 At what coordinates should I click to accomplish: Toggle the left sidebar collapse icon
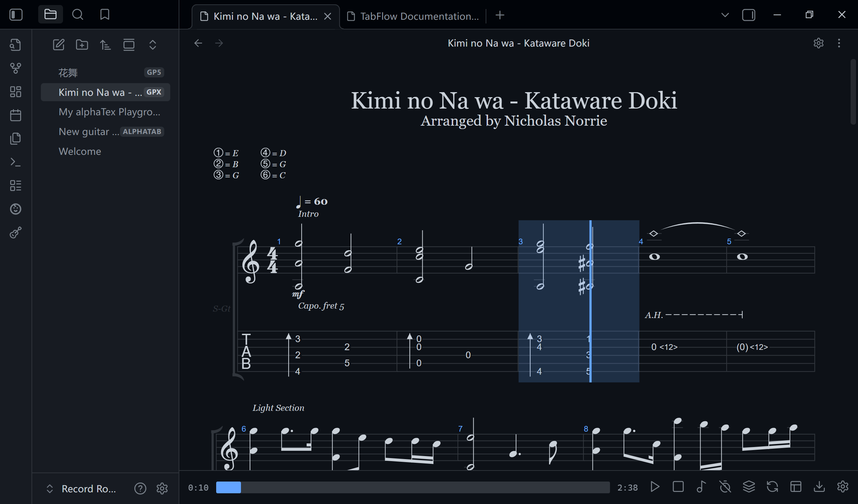[x=16, y=15]
